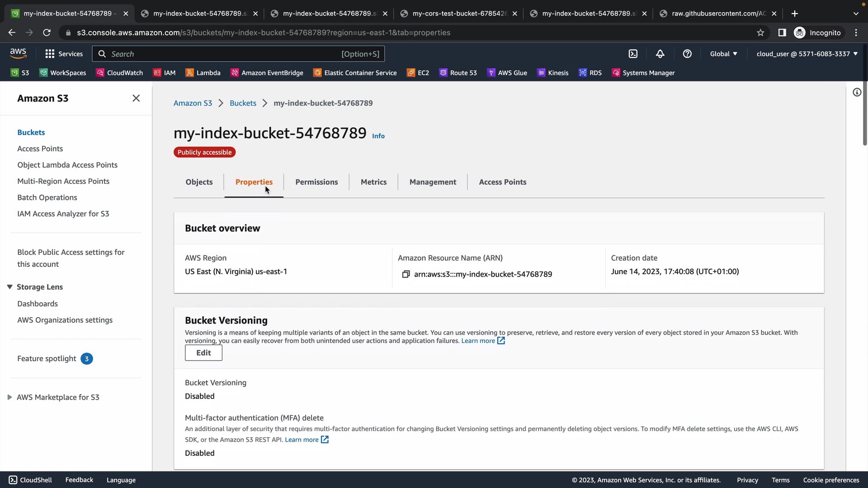Image resolution: width=868 pixels, height=488 pixels.
Task: Collapse the Storage Lens section
Action: (9, 287)
